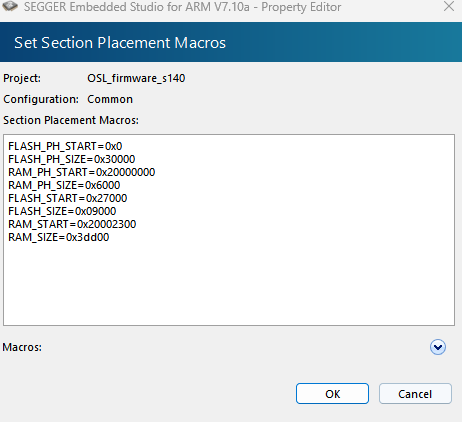Click the RAM_SIZE=0x3dd00 entry
Screen dimensions: 462x422
59,237
